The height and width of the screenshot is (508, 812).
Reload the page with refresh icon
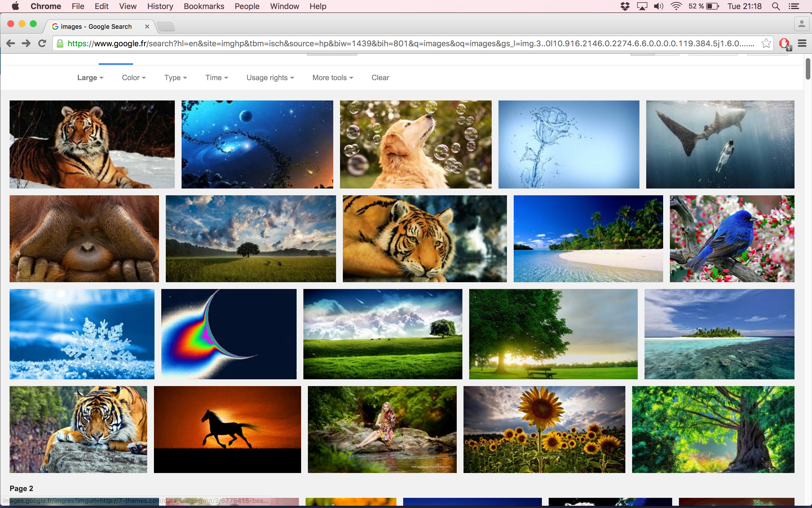[42, 43]
